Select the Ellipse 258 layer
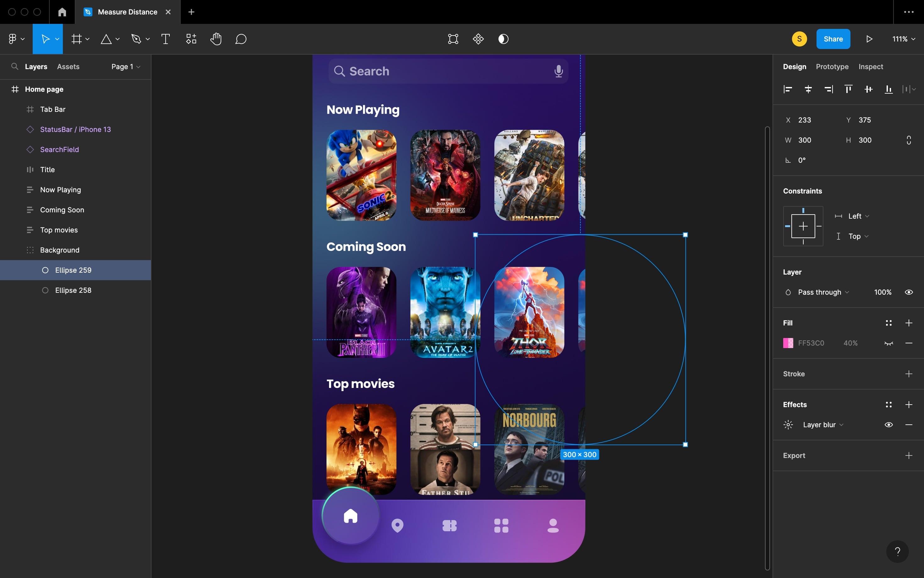 [73, 290]
